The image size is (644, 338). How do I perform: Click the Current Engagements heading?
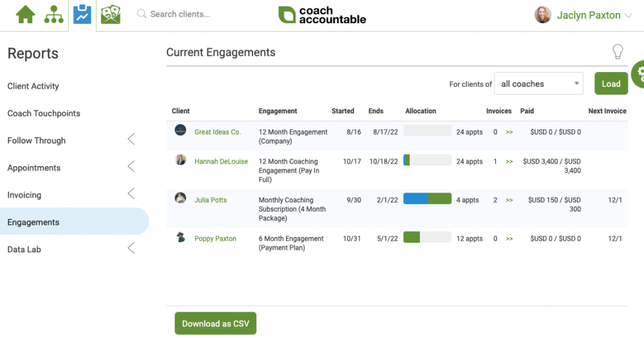(x=220, y=53)
